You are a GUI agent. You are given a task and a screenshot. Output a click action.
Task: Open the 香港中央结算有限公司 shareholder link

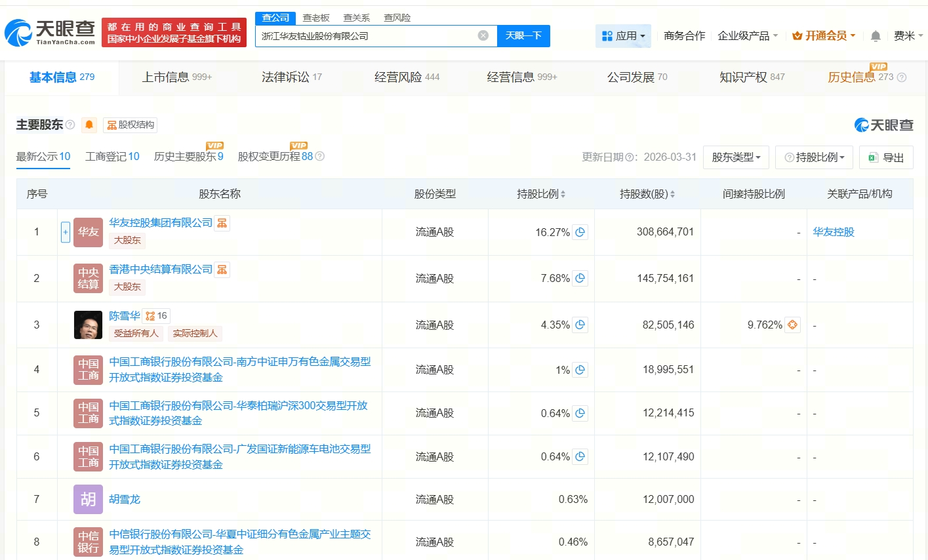161,270
